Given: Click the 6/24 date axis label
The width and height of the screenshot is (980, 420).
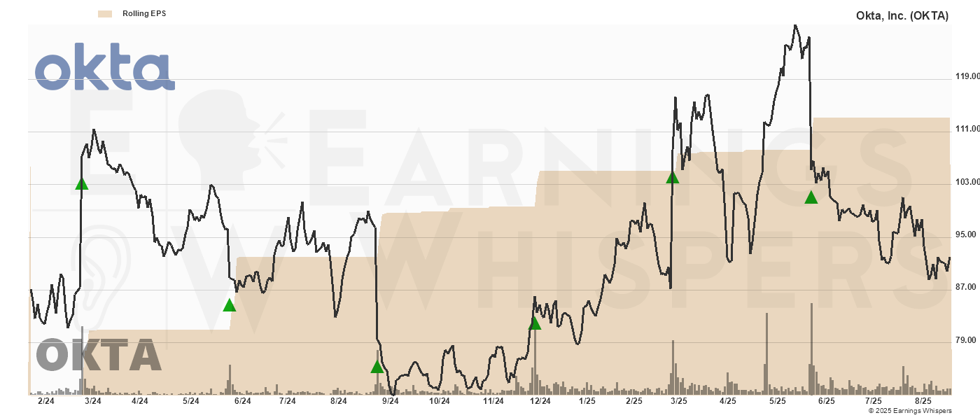Looking at the screenshot, I should (242, 401).
